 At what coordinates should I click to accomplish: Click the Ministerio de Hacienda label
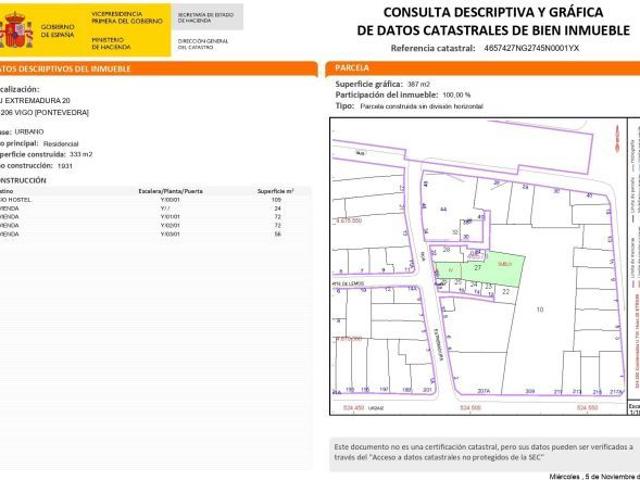(111, 42)
